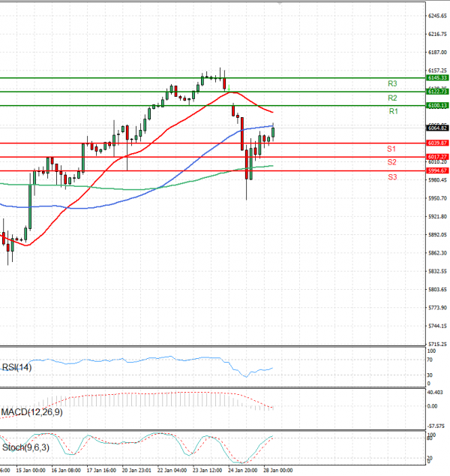450x476 pixels.
Task: Click the 5715.25 price axis value
Action: point(437,344)
